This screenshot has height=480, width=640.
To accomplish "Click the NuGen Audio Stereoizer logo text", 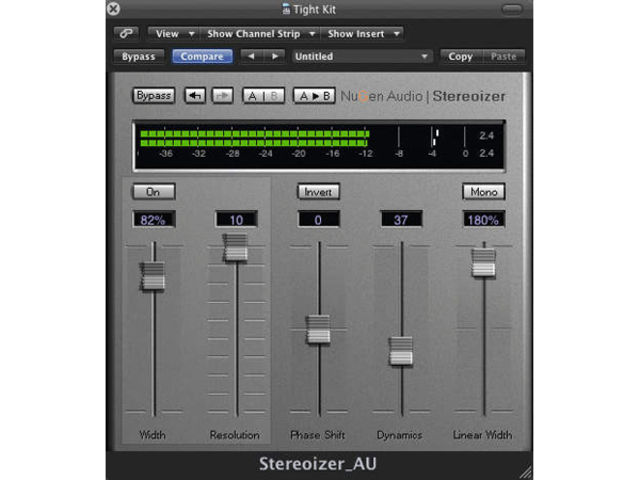I will tap(423, 96).
